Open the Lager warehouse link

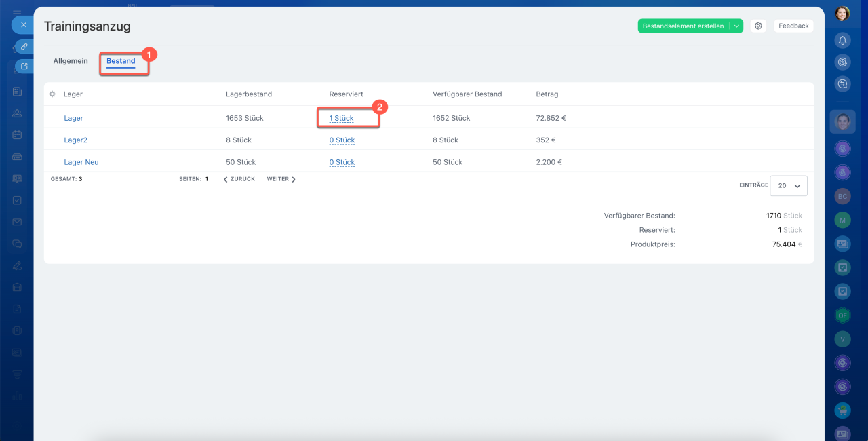pyautogui.click(x=73, y=118)
